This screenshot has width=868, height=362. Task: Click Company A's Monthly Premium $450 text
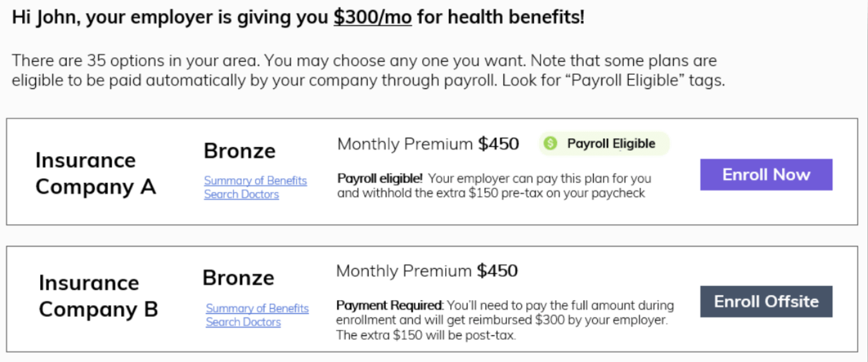click(428, 144)
